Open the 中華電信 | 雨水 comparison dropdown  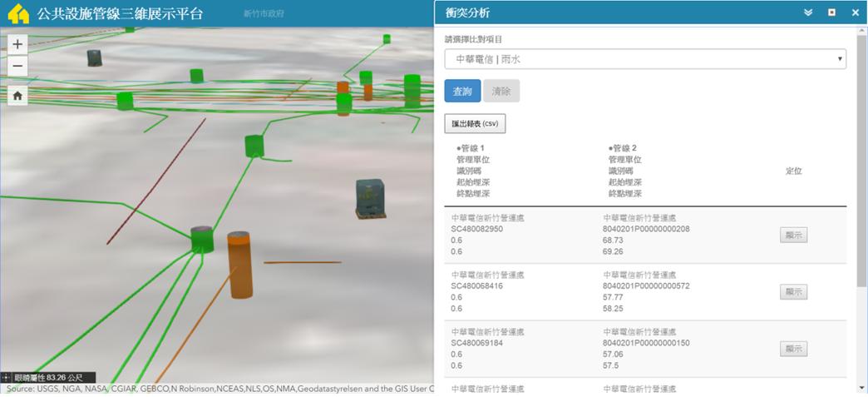(x=645, y=59)
